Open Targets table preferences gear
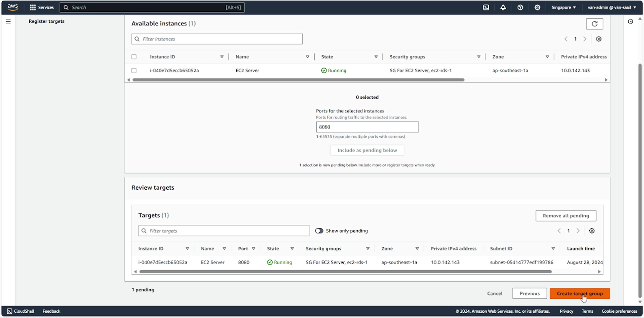This screenshot has width=644, height=318. coord(592,231)
